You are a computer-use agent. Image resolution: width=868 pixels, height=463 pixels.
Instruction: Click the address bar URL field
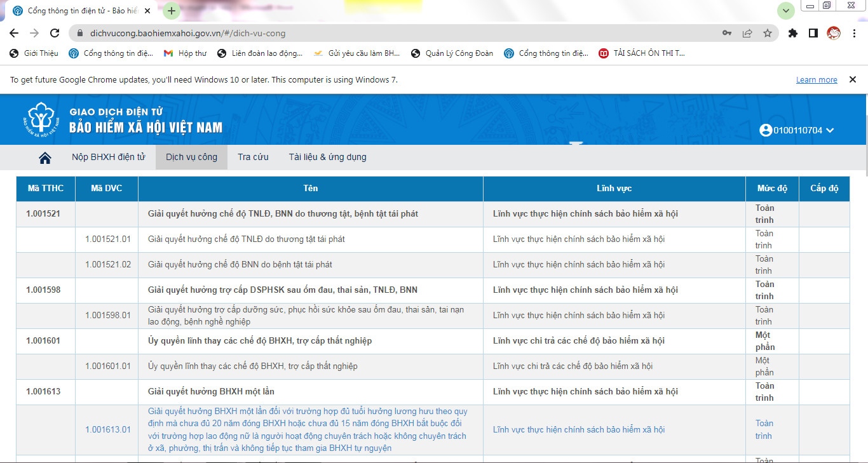[381, 33]
